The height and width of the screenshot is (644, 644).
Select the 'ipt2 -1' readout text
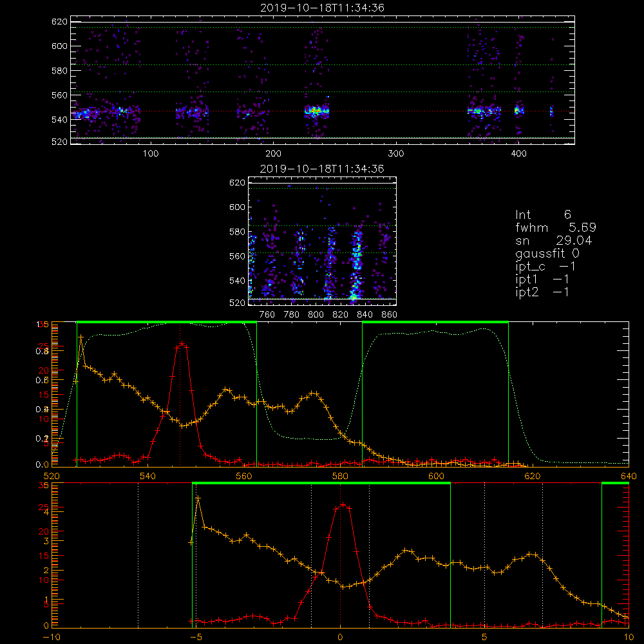542,292
